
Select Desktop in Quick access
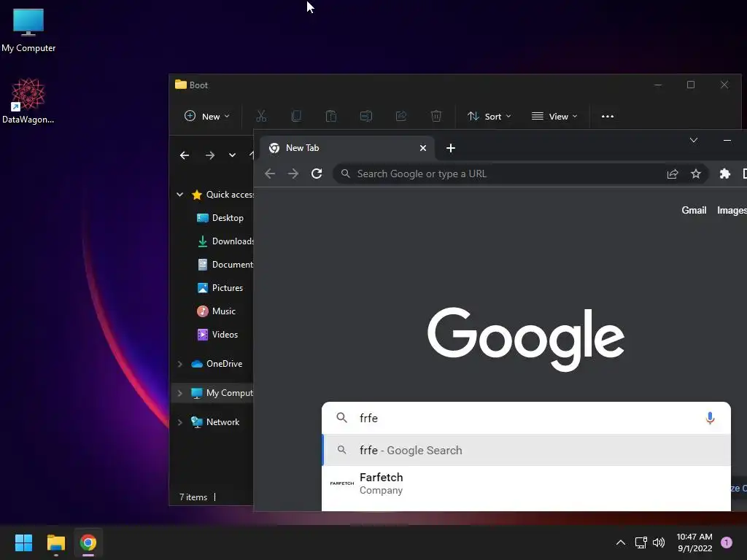[x=220, y=217]
